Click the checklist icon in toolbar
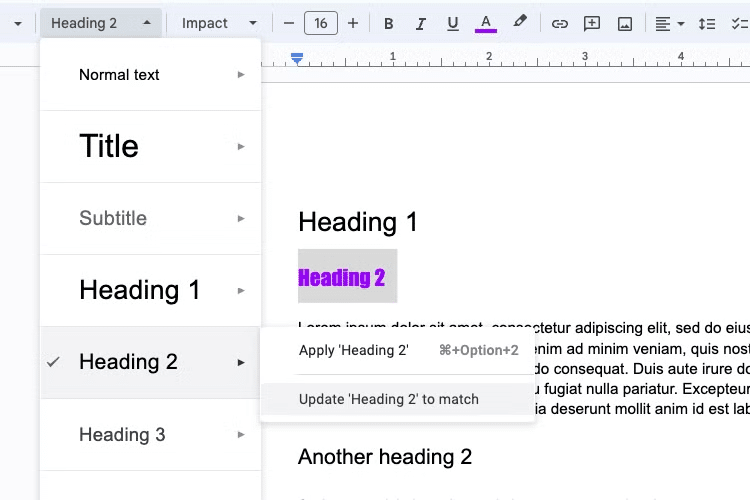This screenshot has height=500, width=750. pos(740,23)
